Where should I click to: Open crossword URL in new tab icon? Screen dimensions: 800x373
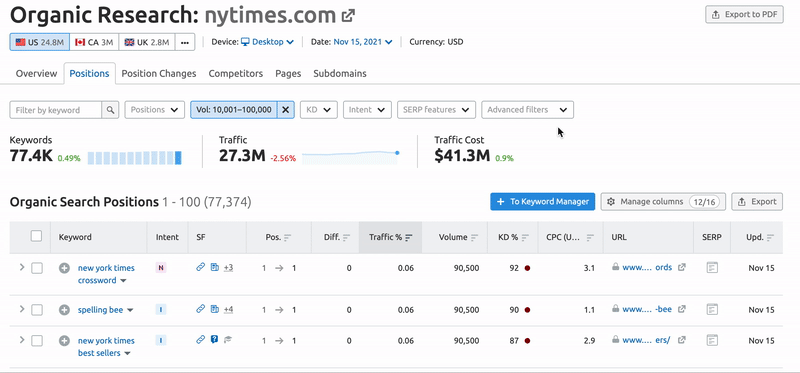tap(682, 267)
